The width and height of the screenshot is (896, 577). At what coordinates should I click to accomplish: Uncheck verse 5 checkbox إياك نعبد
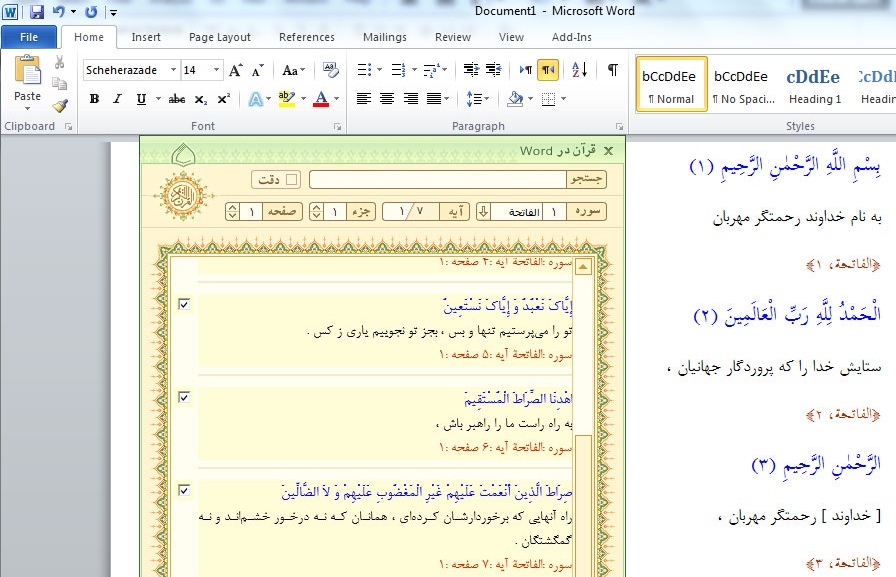[x=184, y=304]
